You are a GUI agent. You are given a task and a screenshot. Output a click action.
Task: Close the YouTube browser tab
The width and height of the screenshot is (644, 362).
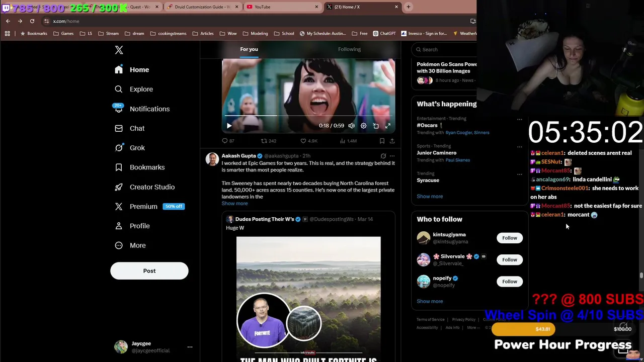316,7
